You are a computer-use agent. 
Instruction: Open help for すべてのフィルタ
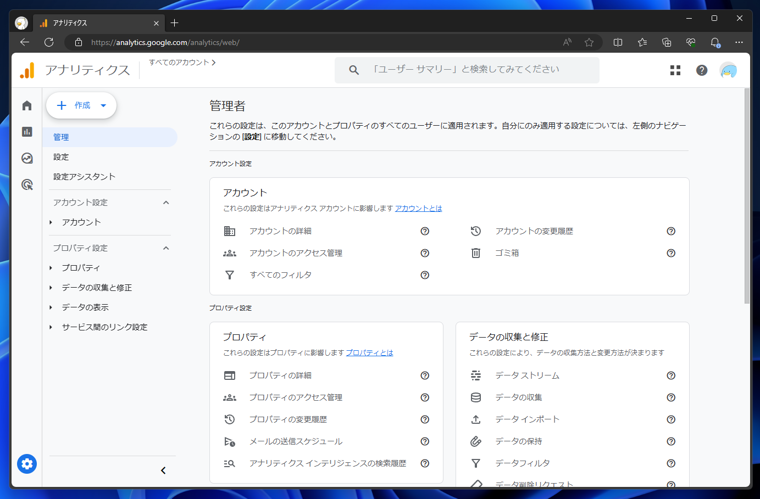[x=425, y=275]
